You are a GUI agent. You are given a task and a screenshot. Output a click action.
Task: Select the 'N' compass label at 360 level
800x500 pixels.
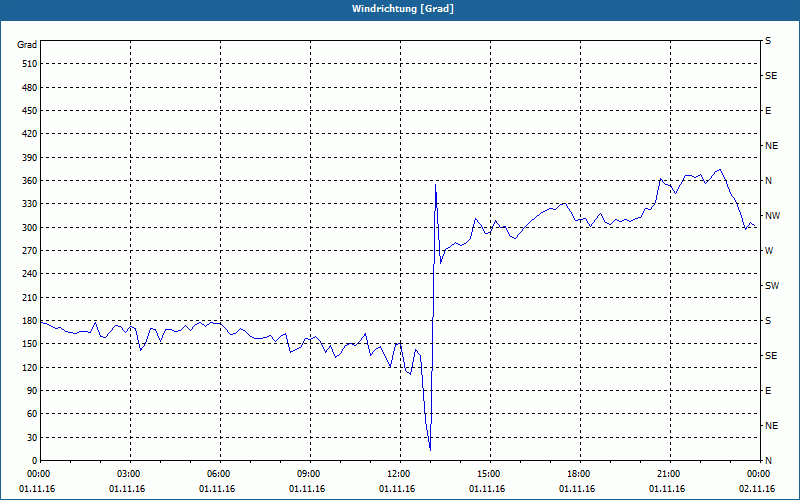click(x=768, y=181)
